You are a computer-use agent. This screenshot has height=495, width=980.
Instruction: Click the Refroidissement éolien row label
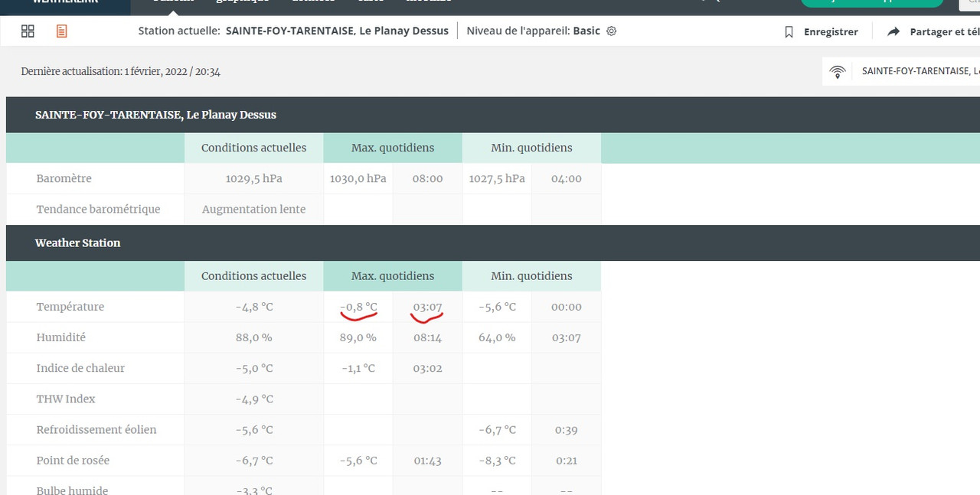tap(96, 429)
